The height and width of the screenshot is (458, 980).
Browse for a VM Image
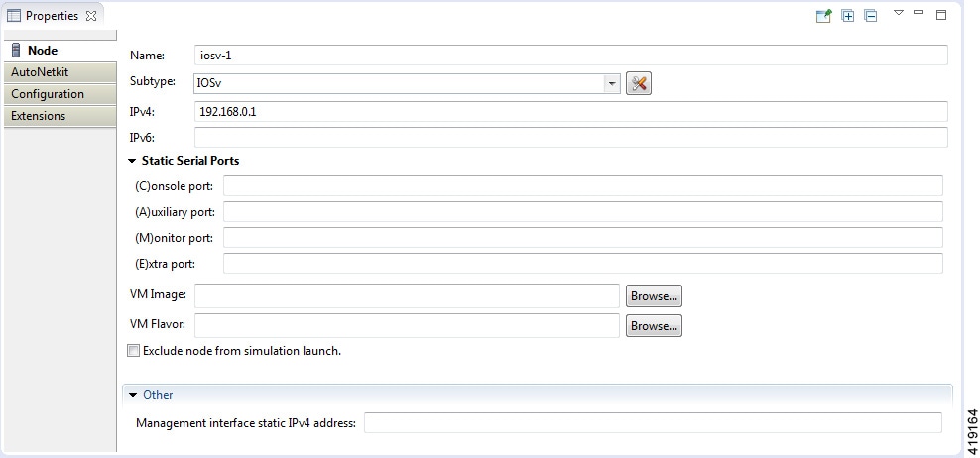(x=654, y=295)
